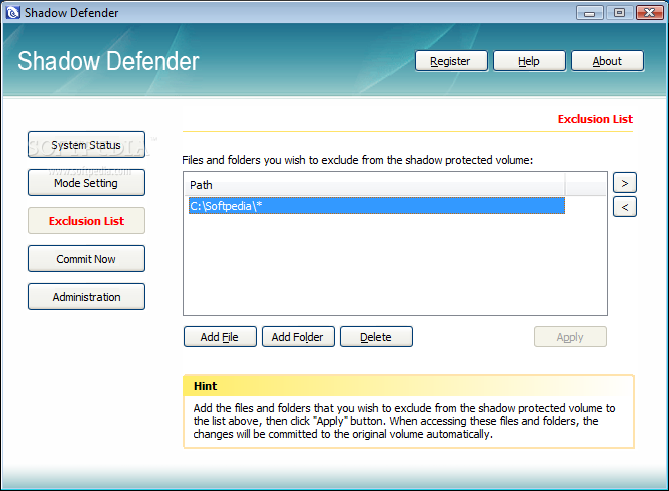Click the < arrow button
Image resolution: width=669 pixels, height=491 pixels.
coord(625,207)
